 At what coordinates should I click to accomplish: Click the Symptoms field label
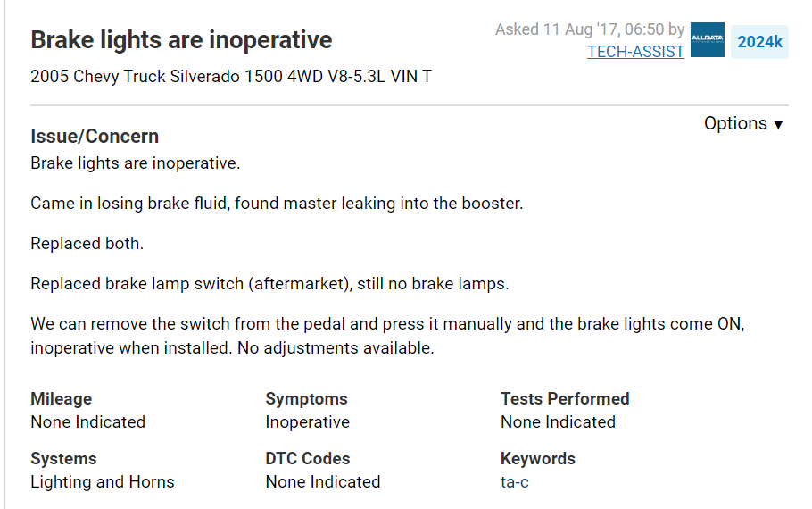[x=306, y=399]
